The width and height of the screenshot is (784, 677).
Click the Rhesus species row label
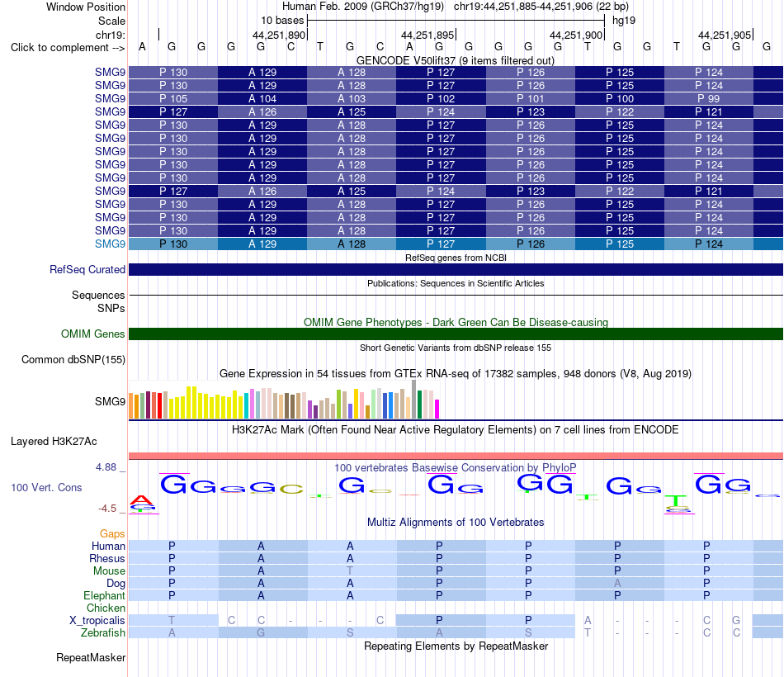click(x=107, y=558)
